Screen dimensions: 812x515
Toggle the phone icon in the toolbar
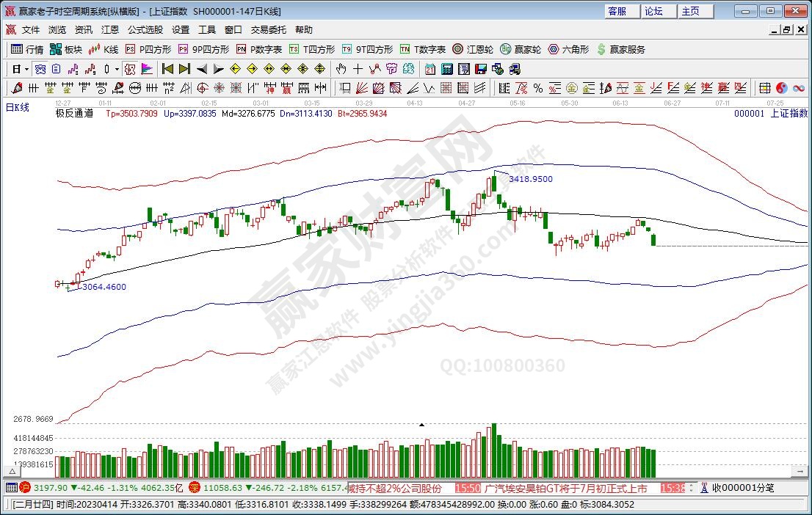tap(515, 69)
